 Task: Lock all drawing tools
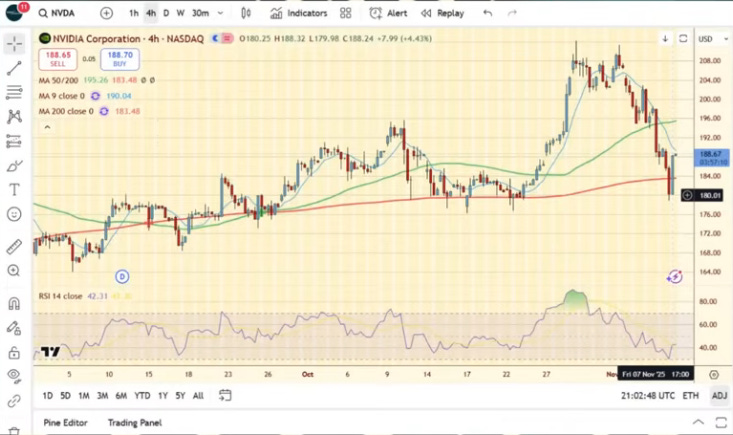(x=14, y=352)
